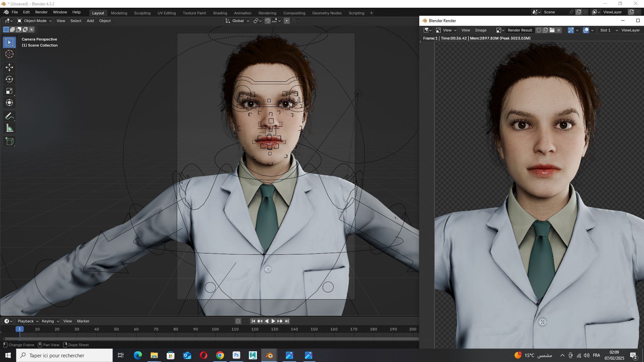
Task: Open the Playback popover in timeline
Action: [x=28, y=321]
